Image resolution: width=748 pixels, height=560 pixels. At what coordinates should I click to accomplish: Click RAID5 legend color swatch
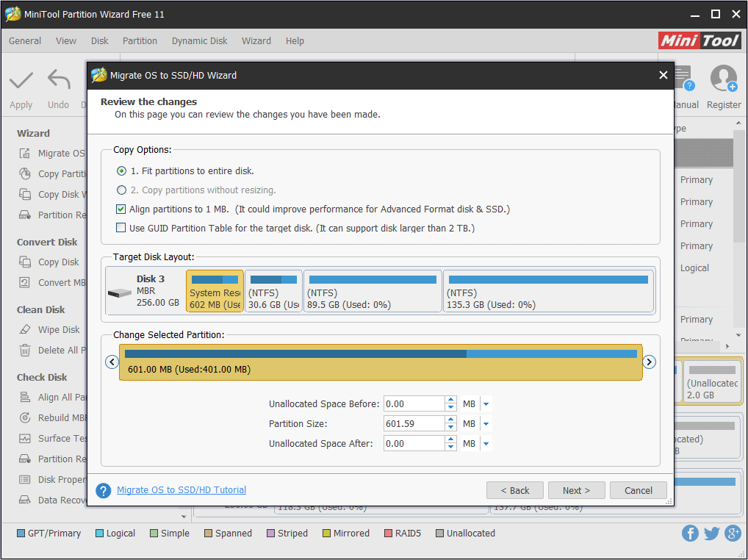(388, 534)
